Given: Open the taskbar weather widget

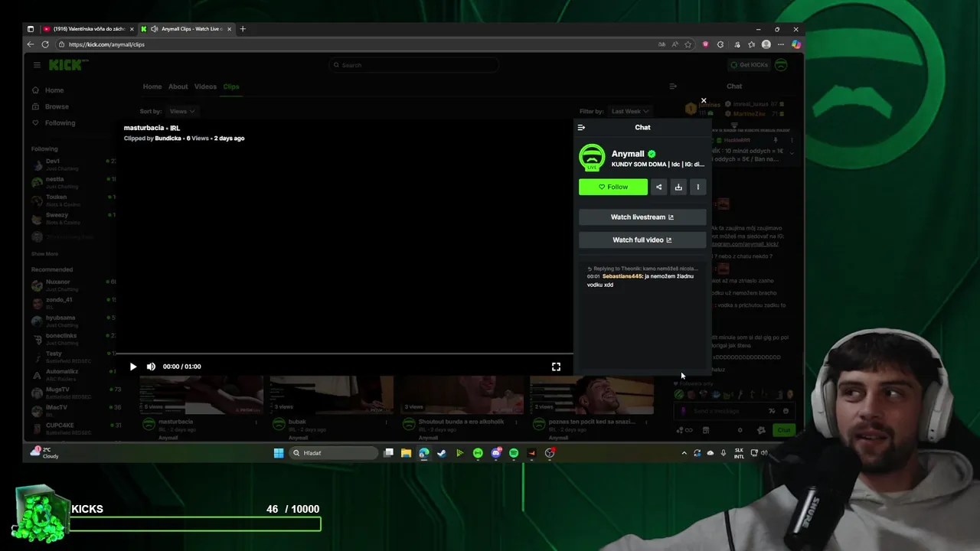Looking at the screenshot, I should pos(44,452).
